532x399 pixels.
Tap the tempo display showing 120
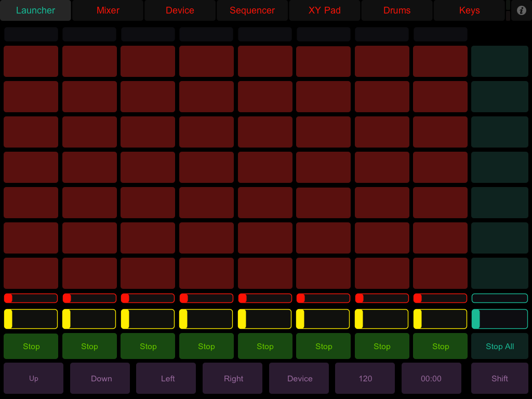tap(365, 378)
